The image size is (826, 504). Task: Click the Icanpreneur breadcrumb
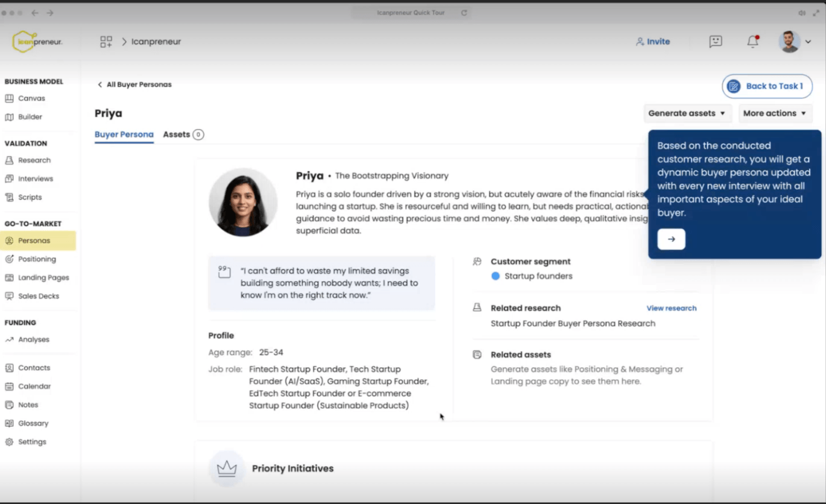pyautogui.click(x=156, y=42)
